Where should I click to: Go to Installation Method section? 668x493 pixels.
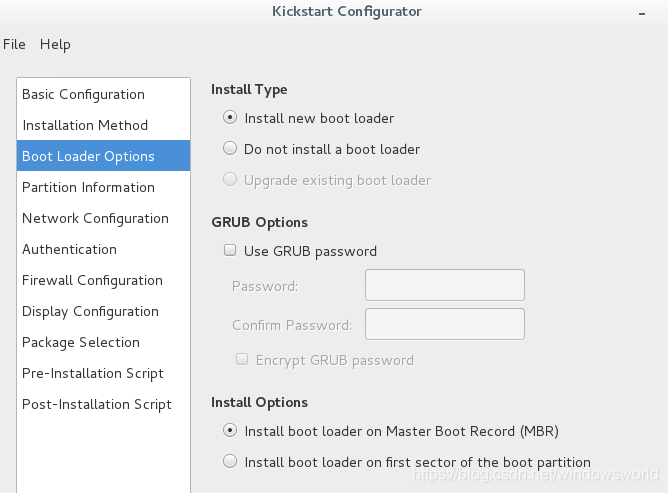pos(104,125)
